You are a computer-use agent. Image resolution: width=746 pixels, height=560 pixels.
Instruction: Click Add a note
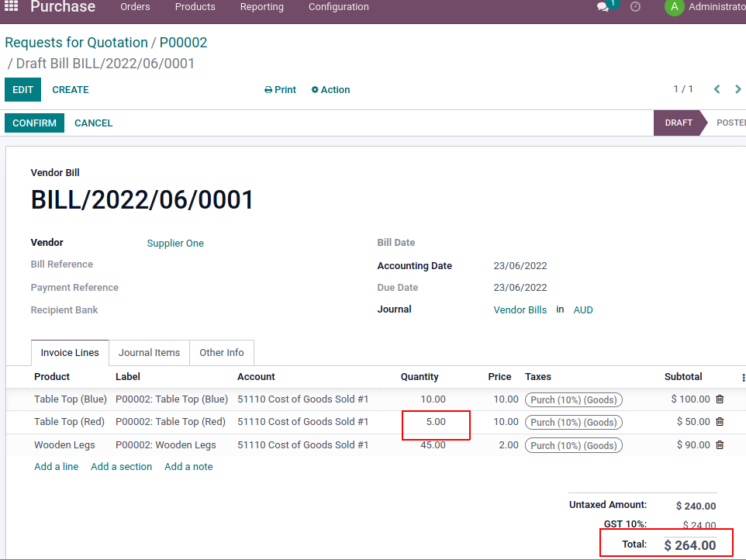188,467
